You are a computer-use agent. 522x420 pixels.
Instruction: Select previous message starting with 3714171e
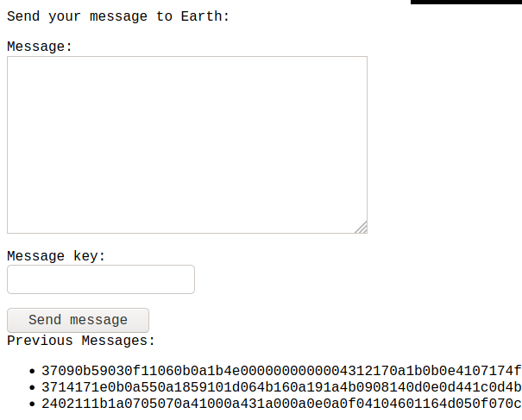pos(281,387)
